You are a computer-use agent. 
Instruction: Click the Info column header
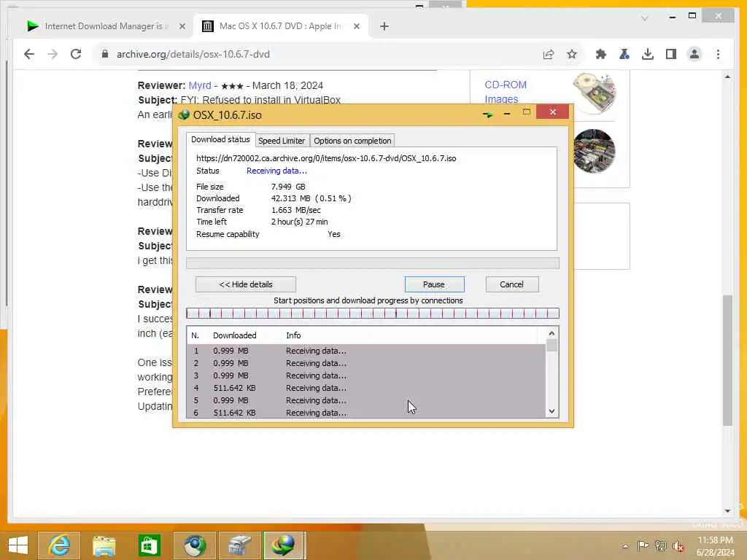coord(293,335)
